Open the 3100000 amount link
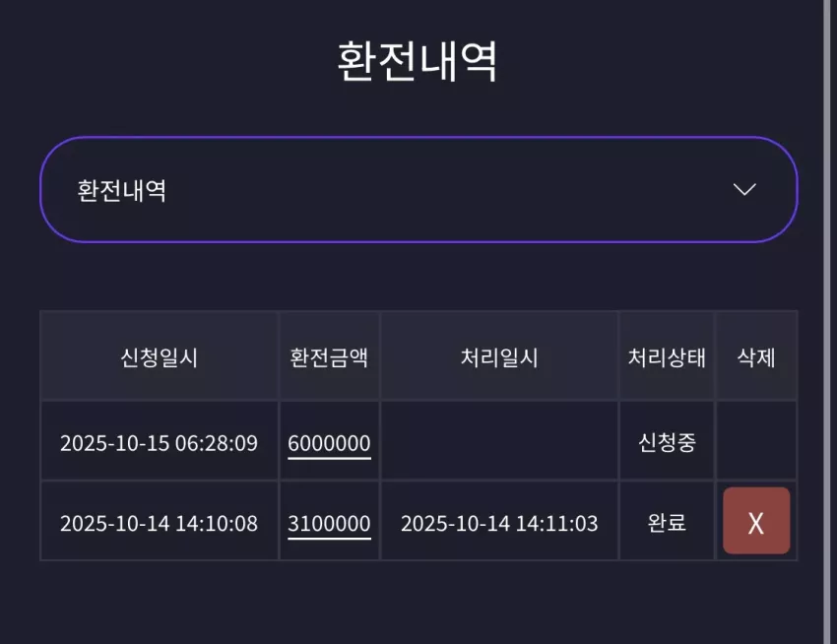 tap(329, 523)
